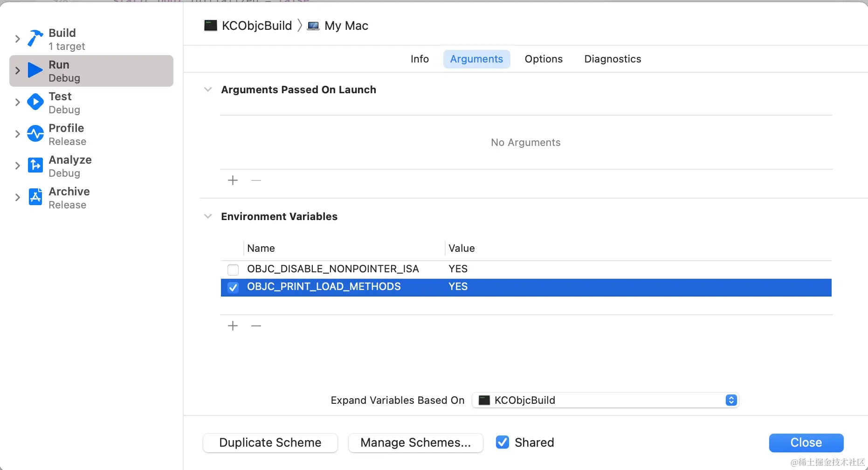This screenshot has height=470, width=868.
Task: Select the Test scheme icon
Action: coord(35,102)
